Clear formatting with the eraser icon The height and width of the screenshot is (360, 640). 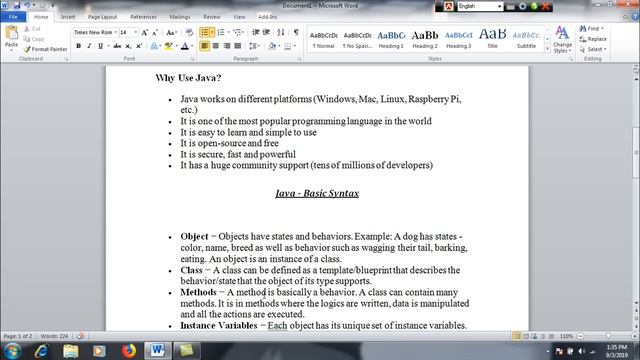point(189,32)
